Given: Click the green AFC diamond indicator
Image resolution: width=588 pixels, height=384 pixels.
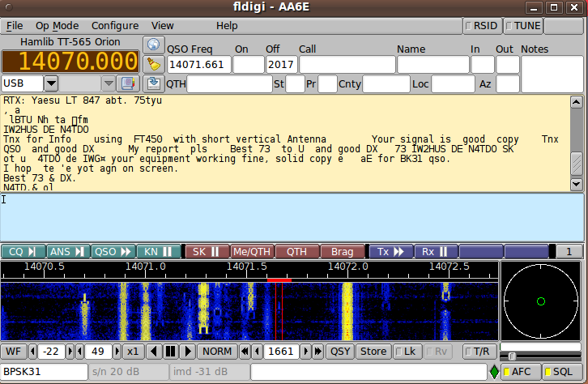Looking at the screenshot, I should coord(494,372).
